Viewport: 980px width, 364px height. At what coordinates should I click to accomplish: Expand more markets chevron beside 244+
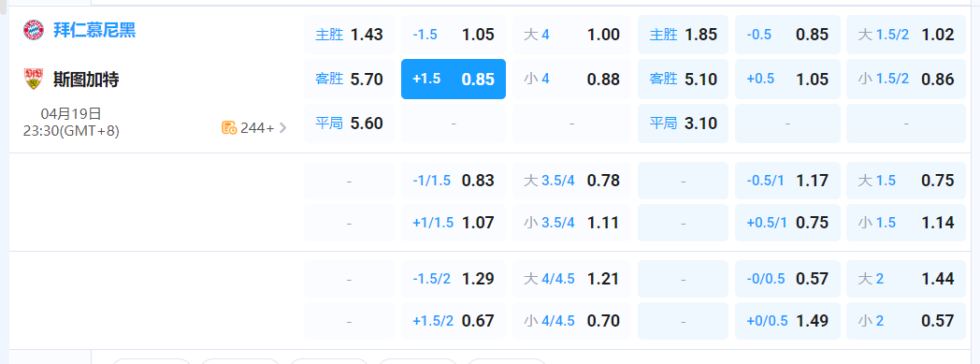tap(283, 127)
